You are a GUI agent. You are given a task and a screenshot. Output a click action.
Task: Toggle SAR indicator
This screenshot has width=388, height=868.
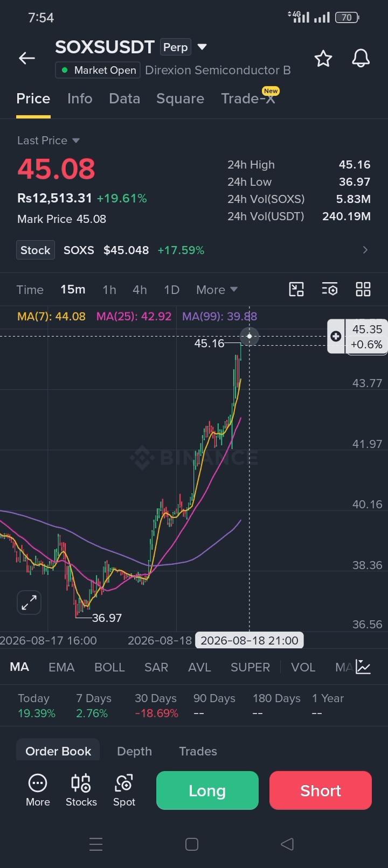[x=156, y=667]
